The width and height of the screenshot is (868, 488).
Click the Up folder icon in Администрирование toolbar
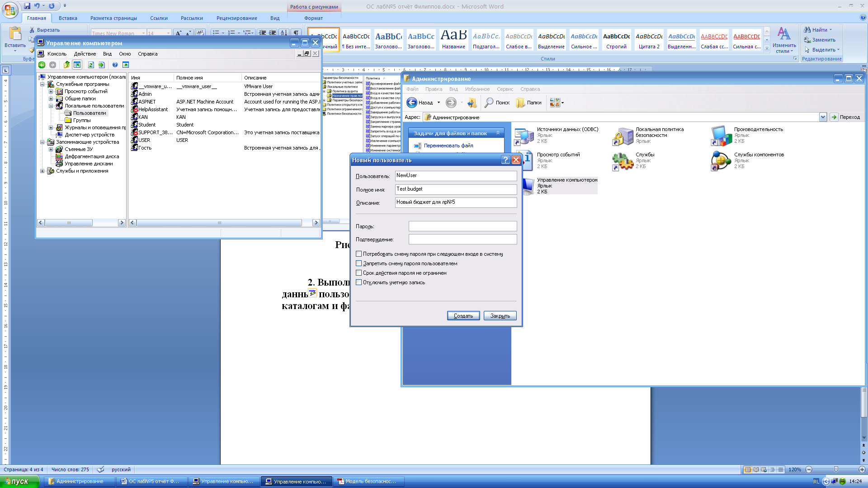coord(472,103)
